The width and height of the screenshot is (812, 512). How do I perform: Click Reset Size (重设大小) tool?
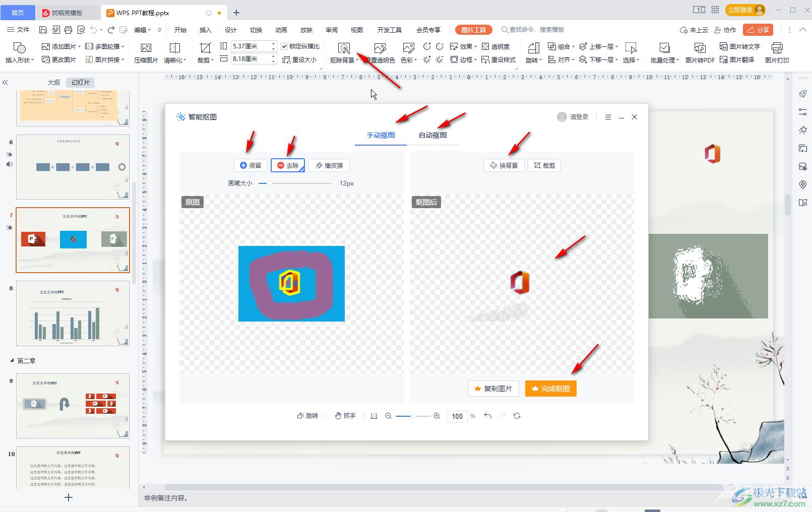coord(299,59)
